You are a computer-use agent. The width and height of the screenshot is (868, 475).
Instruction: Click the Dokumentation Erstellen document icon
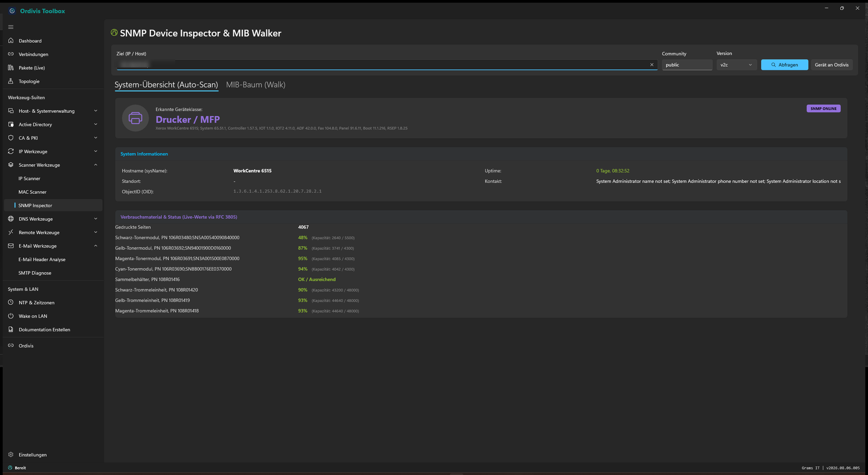click(11, 330)
